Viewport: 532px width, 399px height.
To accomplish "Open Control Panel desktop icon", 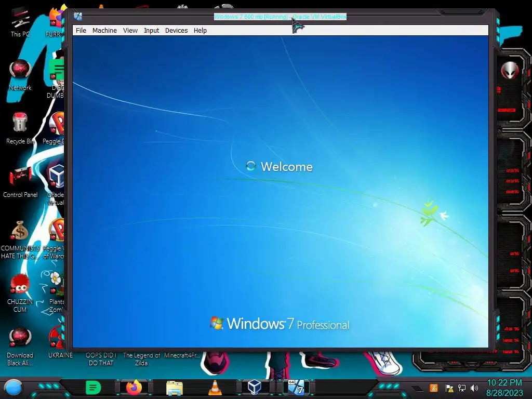I will (20, 182).
